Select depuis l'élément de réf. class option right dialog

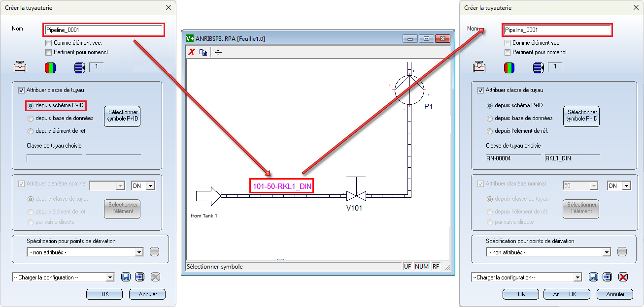point(490,131)
